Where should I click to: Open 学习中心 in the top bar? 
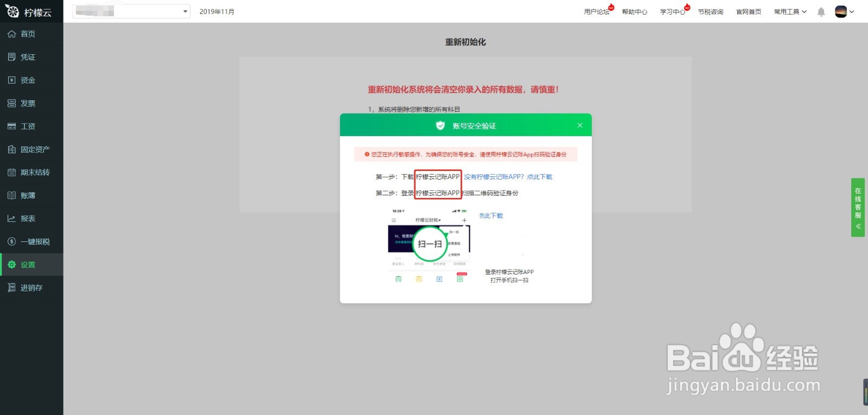673,11
